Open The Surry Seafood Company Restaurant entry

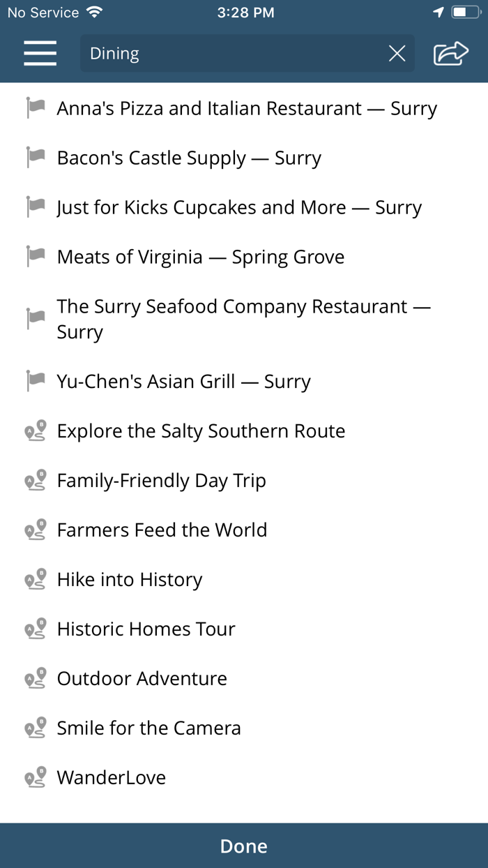(x=244, y=319)
